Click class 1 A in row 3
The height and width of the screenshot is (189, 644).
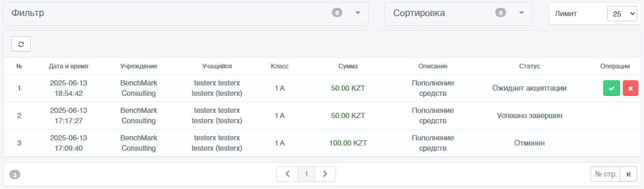click(x=279, y=143)
